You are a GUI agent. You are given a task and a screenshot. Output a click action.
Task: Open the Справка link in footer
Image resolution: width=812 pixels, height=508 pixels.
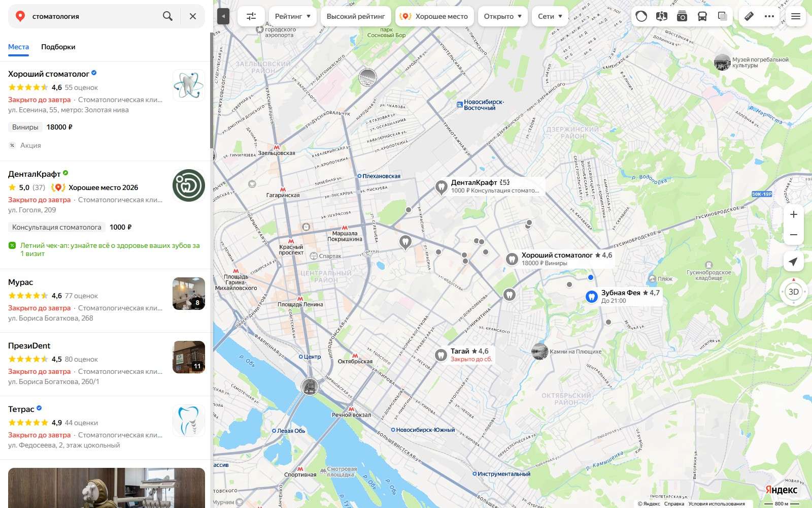tap(674, 504)
